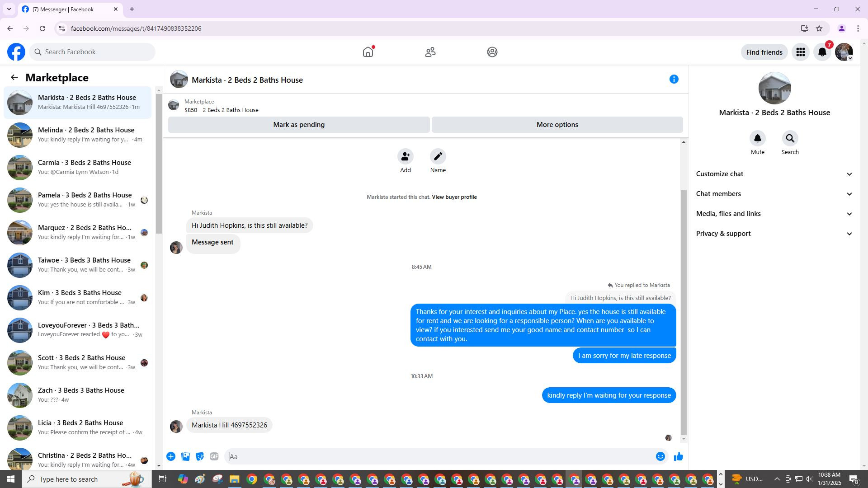The image size is (868, 488).
Task: Choose a sticker icon in composer
Action: coord(200,456)
